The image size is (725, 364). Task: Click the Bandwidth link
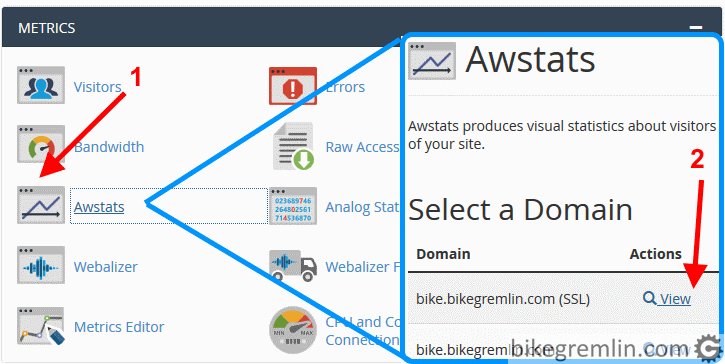point(109,147)
